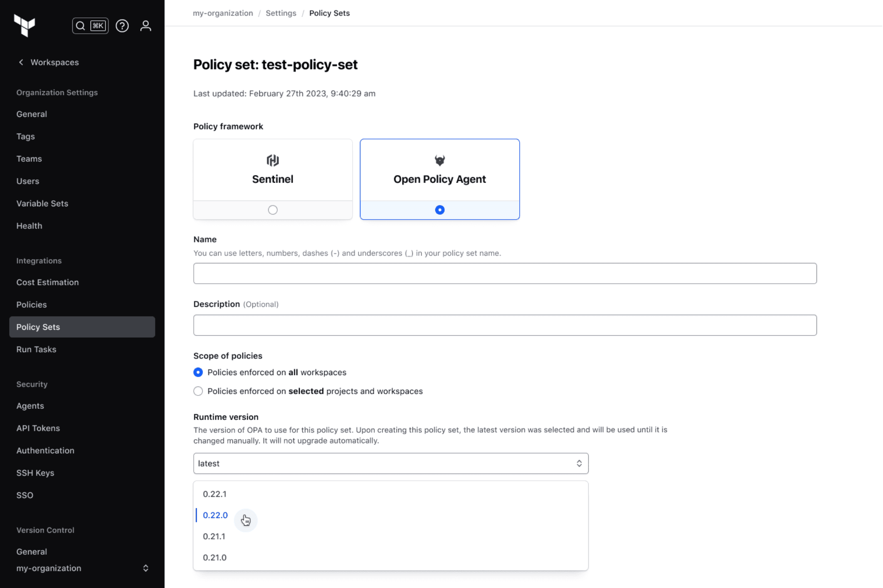Image resolution: width=883 pixels, height=588 pixels.
Task: Click the Settings breadcrumb link
Action: 281,13
